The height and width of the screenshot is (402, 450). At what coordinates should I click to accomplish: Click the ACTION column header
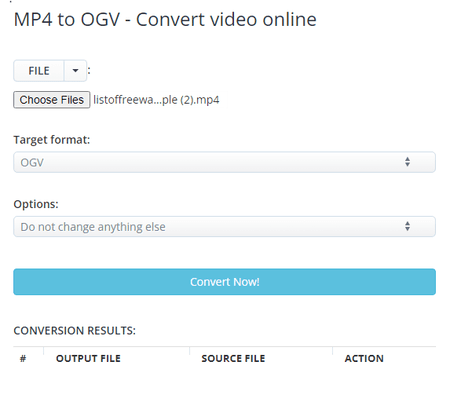[364, 359]
